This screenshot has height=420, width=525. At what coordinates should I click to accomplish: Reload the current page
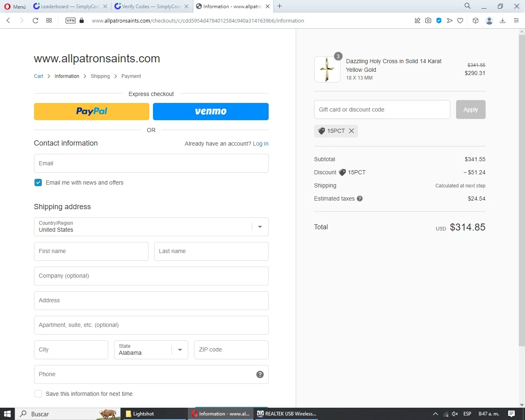click(x=36, y=21)
